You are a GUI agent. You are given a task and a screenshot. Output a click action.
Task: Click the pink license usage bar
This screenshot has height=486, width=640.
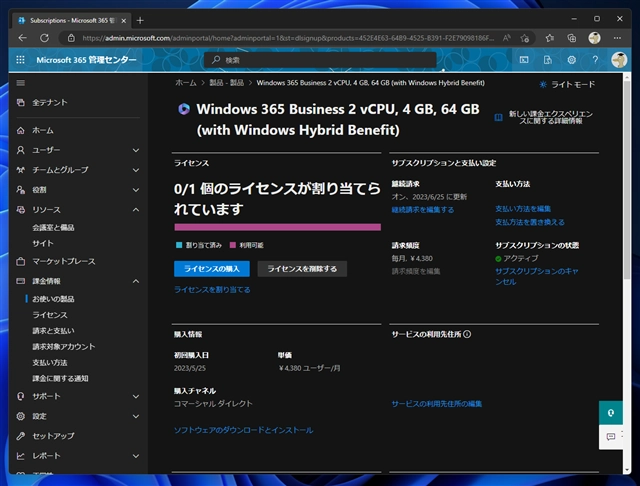[278, 227]
